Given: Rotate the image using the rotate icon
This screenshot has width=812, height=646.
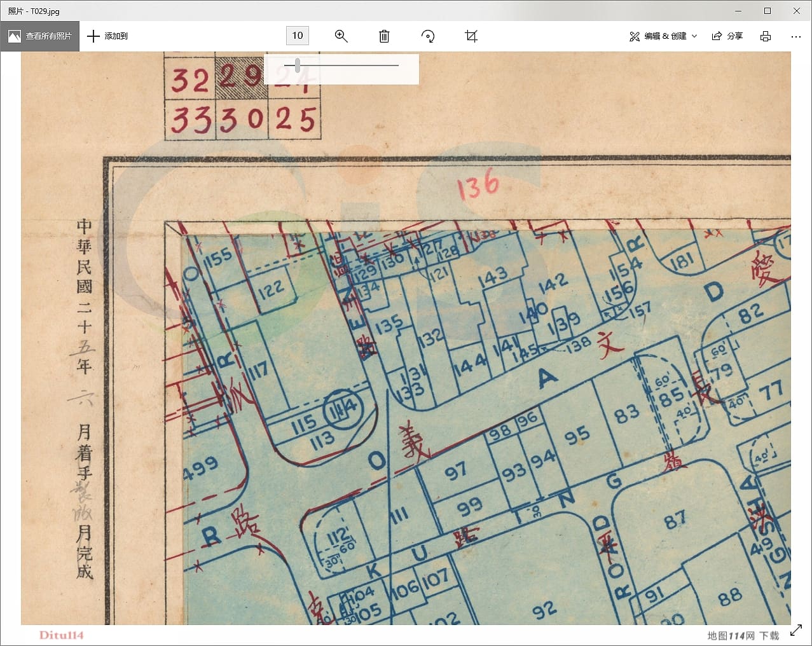Looking at the screenshot, I should 428,36.
